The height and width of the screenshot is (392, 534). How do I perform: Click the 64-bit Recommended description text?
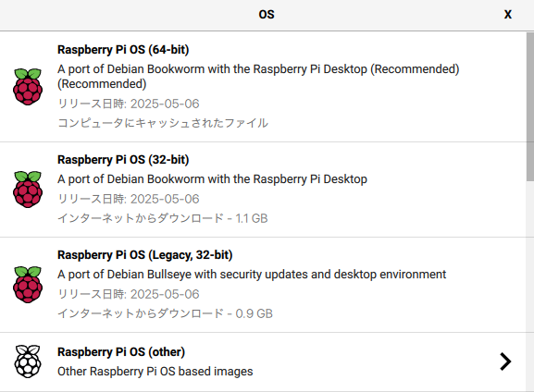coord(258,76)
